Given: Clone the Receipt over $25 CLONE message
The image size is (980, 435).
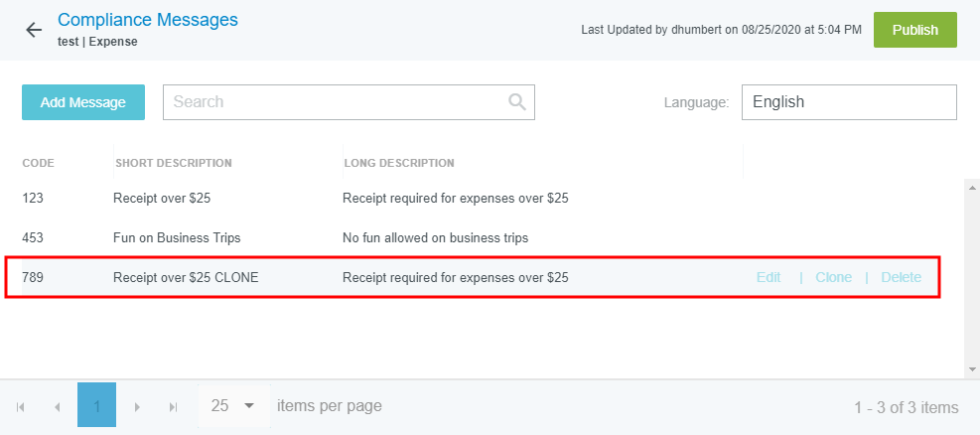Looking at the screenshot, I should [833, 277].
